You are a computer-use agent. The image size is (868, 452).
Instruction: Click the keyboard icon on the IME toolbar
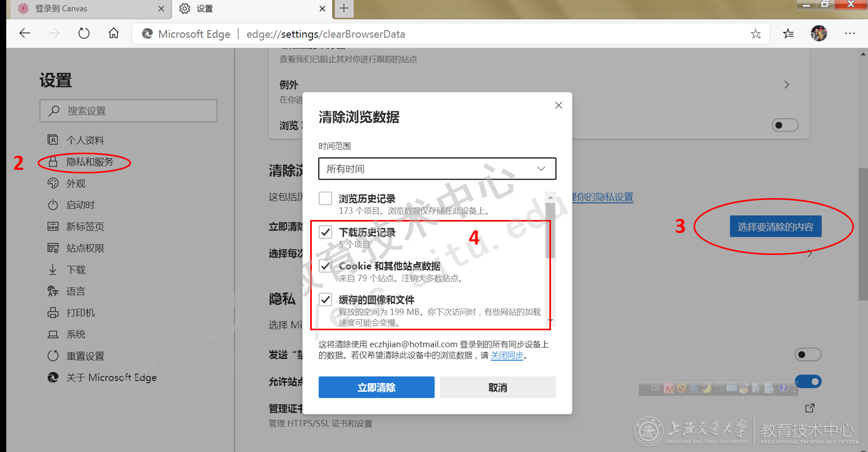731,388
